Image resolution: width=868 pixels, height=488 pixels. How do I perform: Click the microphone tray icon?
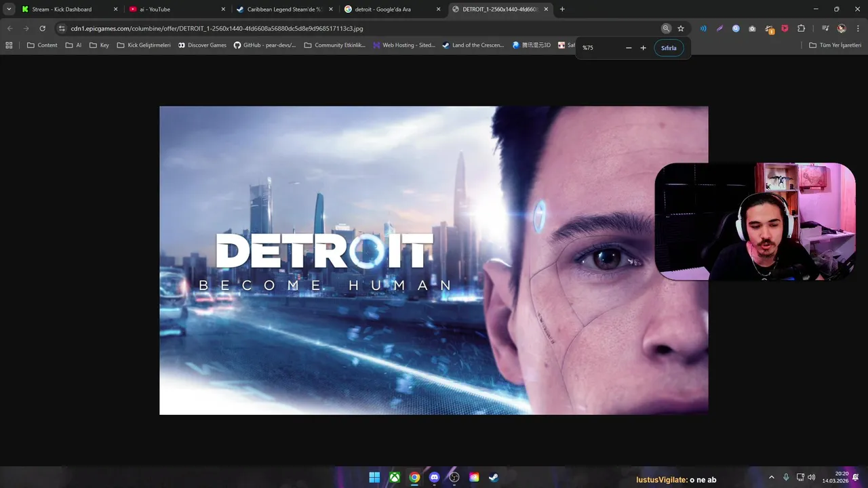click(786, 477)
